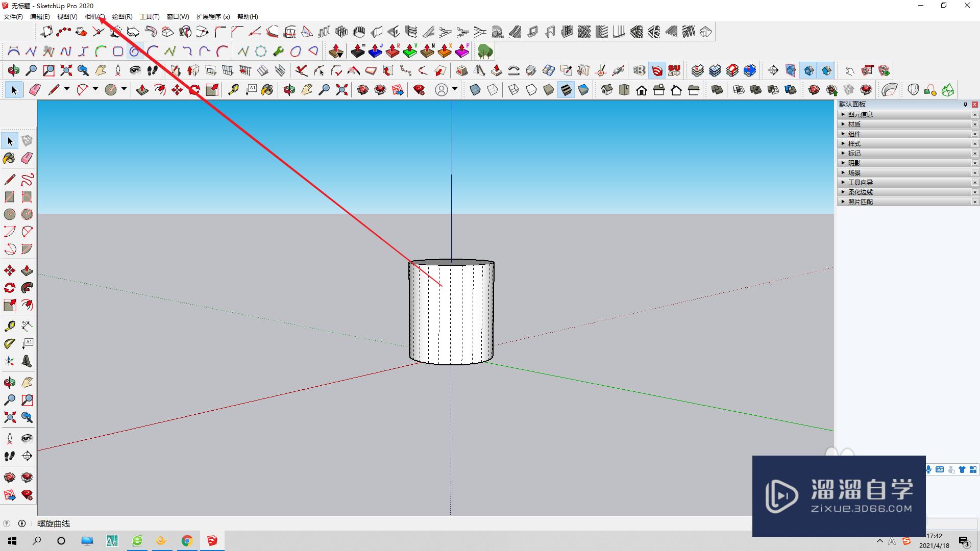The height and width of the screenshot is (551, 980).
Task: Expand the 材质 panel
Action: pos(907,124)
